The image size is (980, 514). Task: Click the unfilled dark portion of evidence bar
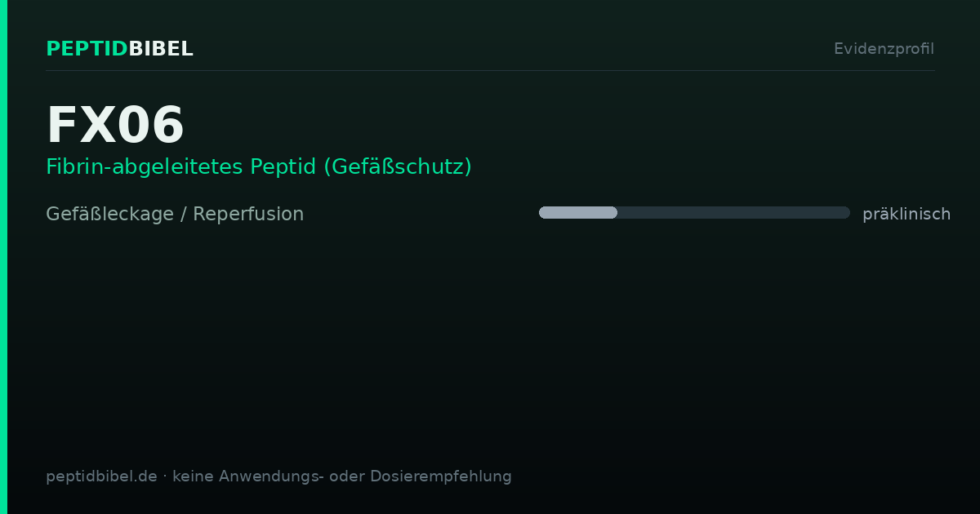[x=733, y=213]
